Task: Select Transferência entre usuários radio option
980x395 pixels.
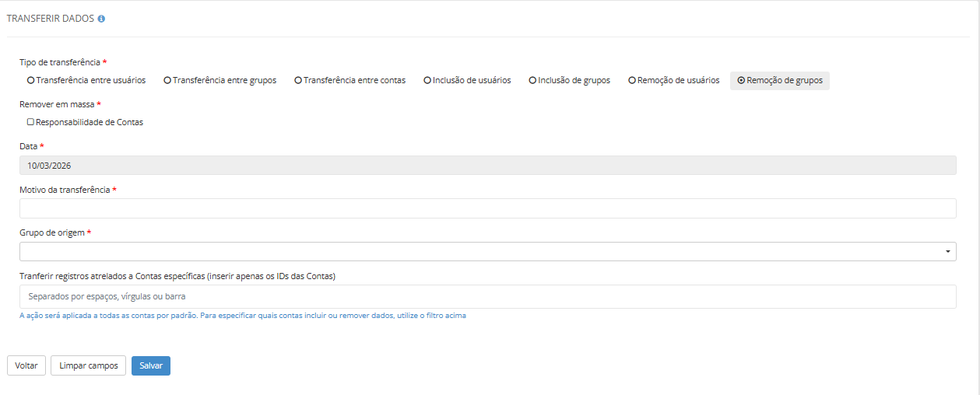Action: (x=31, y=80)
